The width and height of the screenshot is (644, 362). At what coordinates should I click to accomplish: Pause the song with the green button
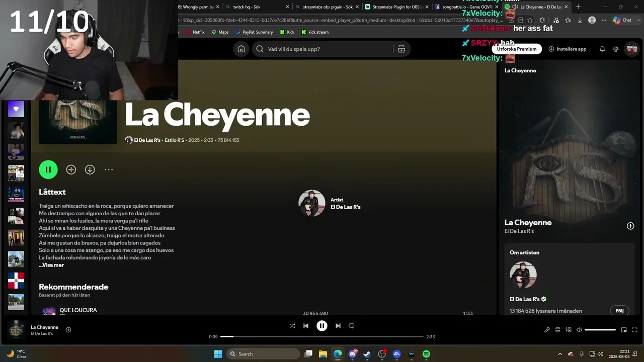[x=48, y=169]
